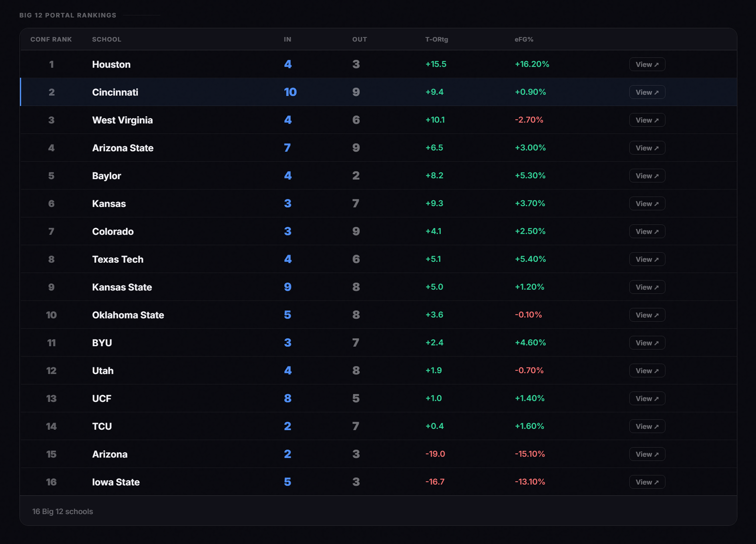
Task: Click Iowa State's -16.7 T-ORtg value
Action: click(x=435, y=482)
